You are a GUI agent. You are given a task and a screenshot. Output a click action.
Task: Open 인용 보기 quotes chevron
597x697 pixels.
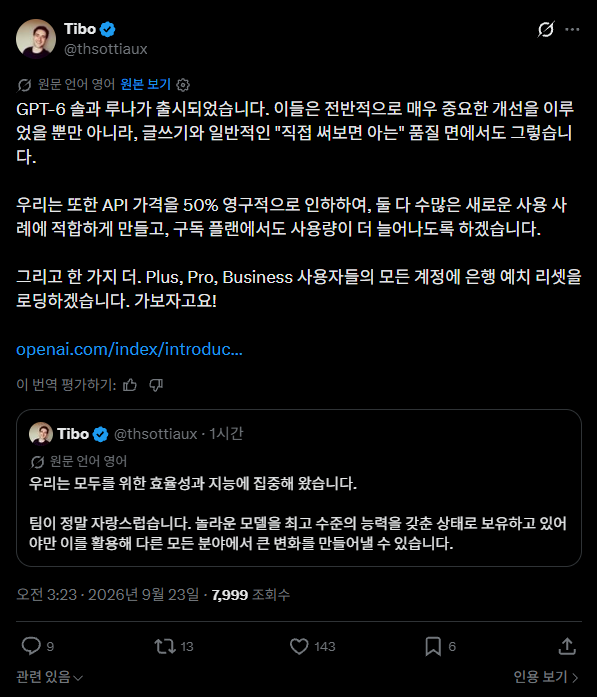click(x=545, y=677)
